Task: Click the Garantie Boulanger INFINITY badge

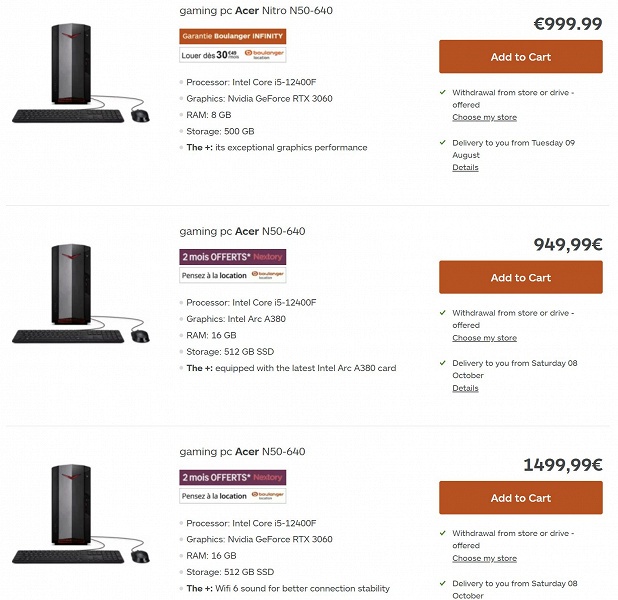Action: (x=232, y=36)
